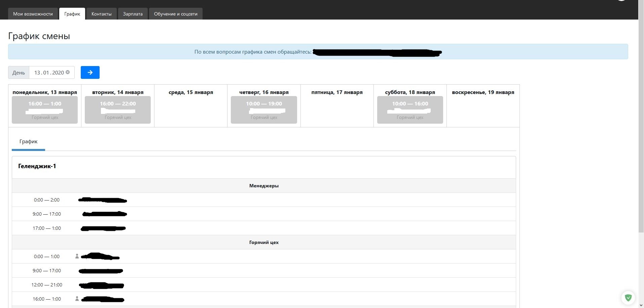Click the 17:00 — 1:00 manager row time
This screenshot has height=308, width=644.
click(47, 228)
